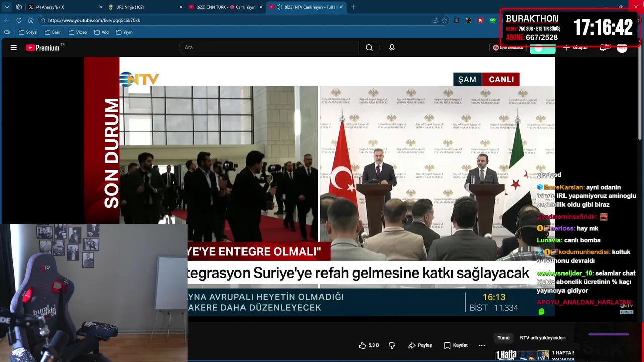Close the Anasayfa / X tab

click(101, 7)
